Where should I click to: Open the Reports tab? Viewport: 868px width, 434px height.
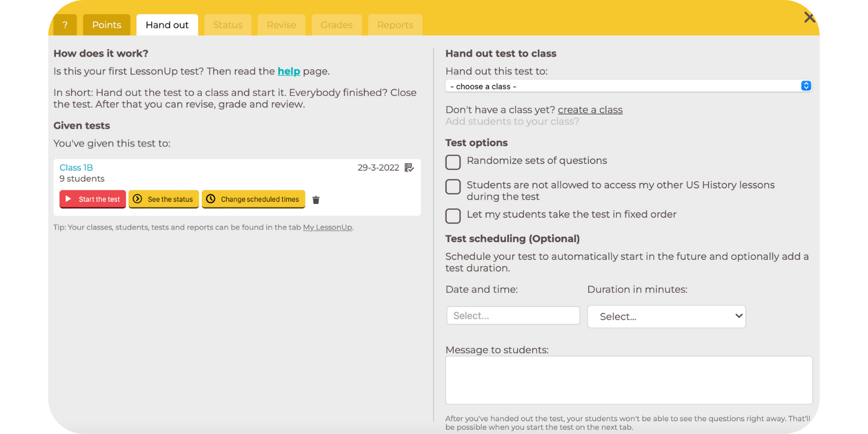point(395,25)
